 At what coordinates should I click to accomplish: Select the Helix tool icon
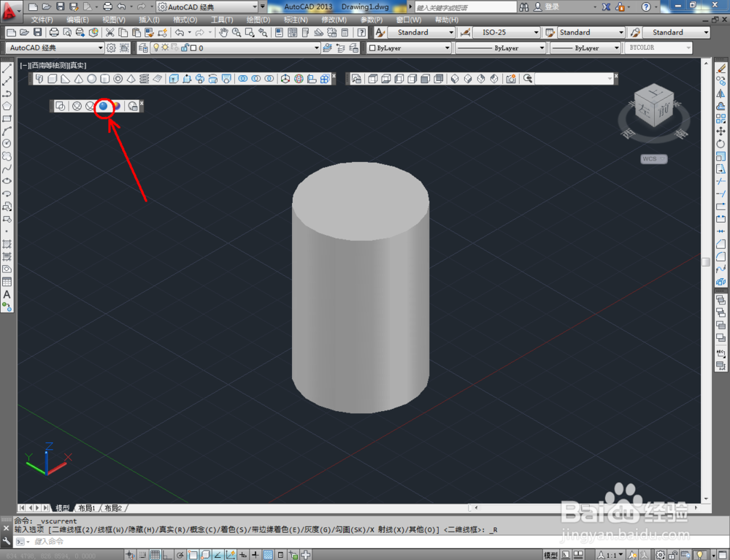(x=144, y=79)
